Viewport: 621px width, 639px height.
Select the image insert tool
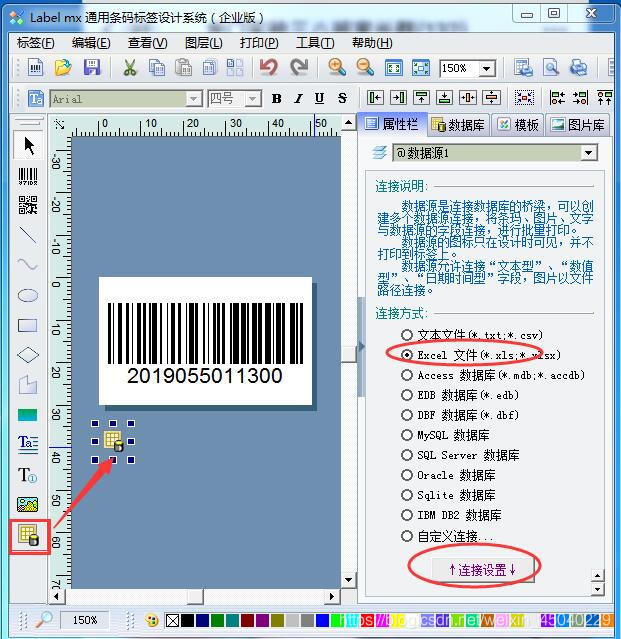pyautogui.click(x=28, y=505)
